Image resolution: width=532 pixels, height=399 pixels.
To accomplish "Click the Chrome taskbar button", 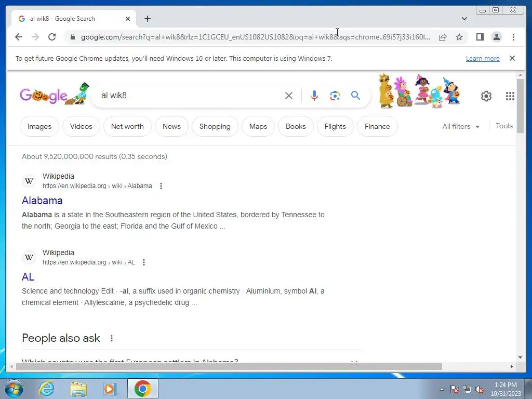I will pyautogui.click(x=143, y=389).
